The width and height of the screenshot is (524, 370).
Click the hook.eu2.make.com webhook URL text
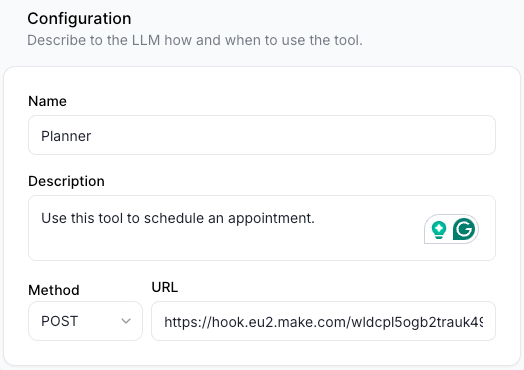pos(323,322)
